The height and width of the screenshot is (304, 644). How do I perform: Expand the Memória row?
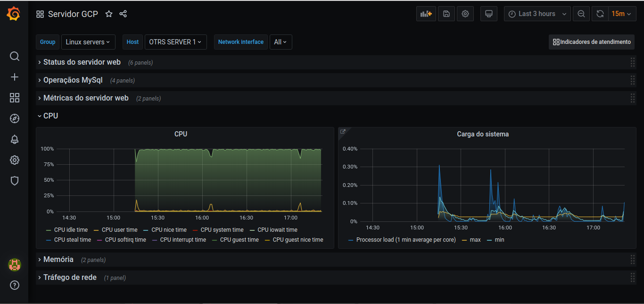pyautogui.click(x=58, y=259)
